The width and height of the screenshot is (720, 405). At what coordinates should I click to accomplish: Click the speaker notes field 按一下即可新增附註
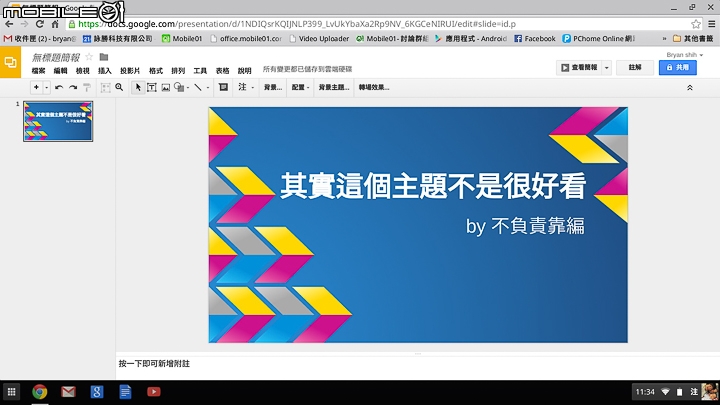coord(154,364)
